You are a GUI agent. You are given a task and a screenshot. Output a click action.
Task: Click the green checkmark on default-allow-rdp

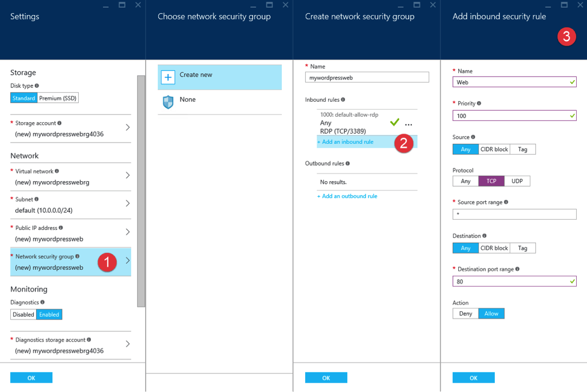pyautogui.click(x=394, y=121)
